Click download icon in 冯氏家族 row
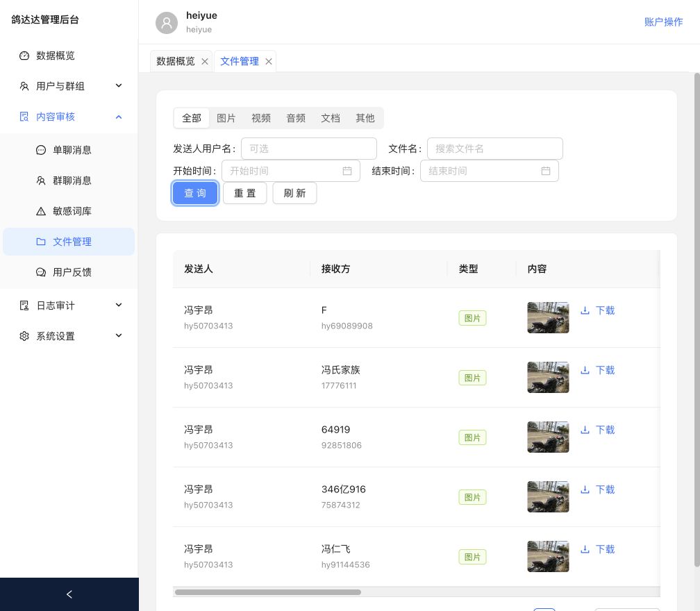Screen dimensions: 700x611 coord(585,371)
